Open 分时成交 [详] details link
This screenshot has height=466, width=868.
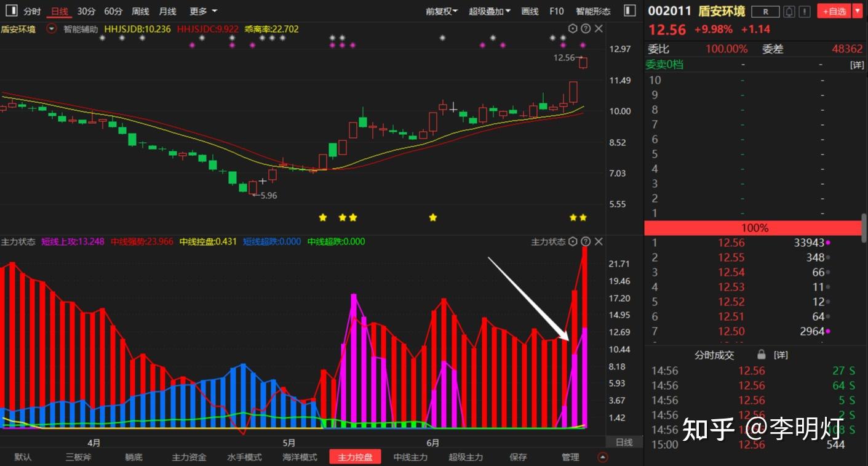[x=781, y=355]
